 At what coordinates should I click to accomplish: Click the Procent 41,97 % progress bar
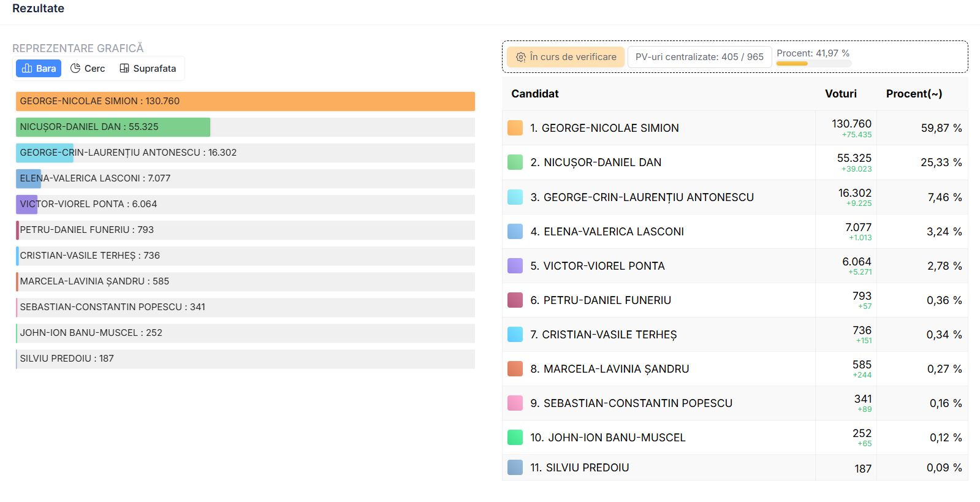[x=813, y=63]
